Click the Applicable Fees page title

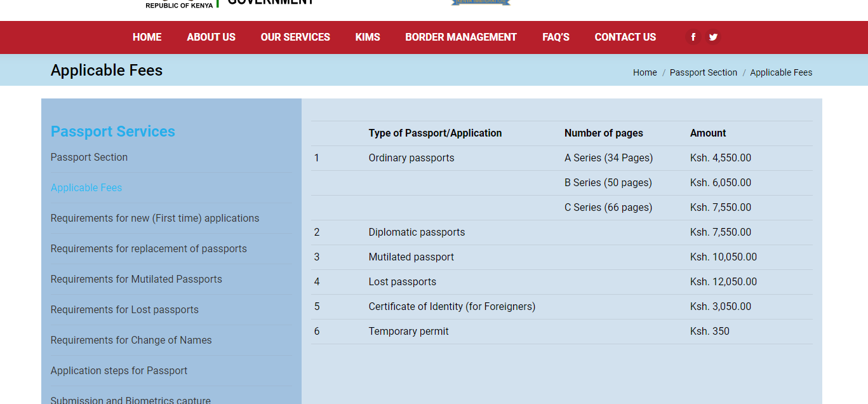coord(107,70)
